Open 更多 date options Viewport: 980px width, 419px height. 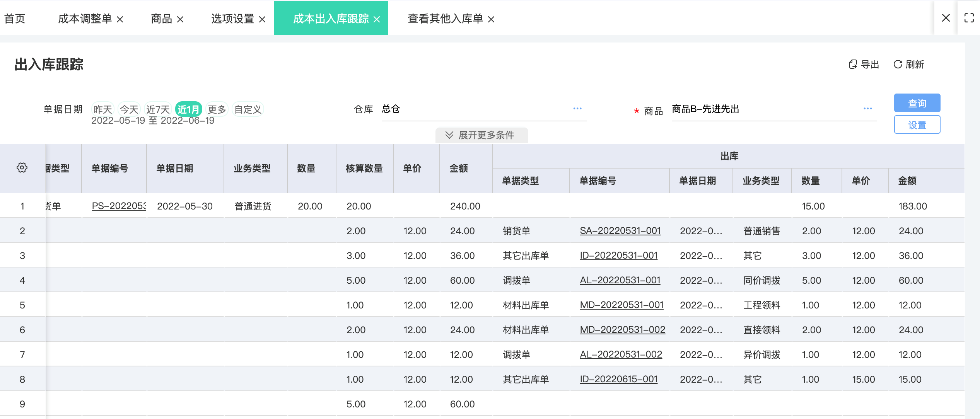(217, 109)
